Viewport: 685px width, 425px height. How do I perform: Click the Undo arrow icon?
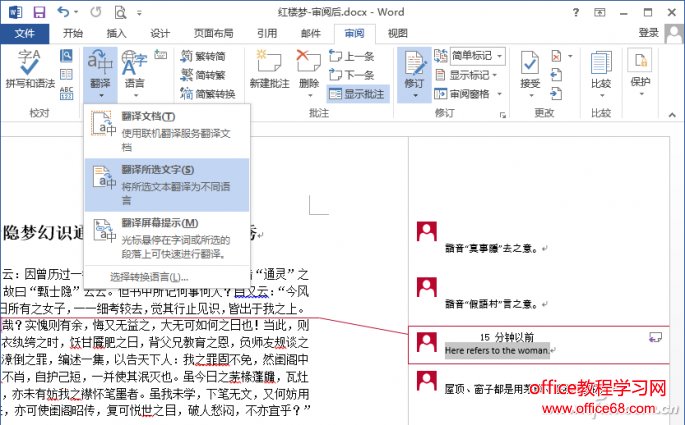click(63, 12)
